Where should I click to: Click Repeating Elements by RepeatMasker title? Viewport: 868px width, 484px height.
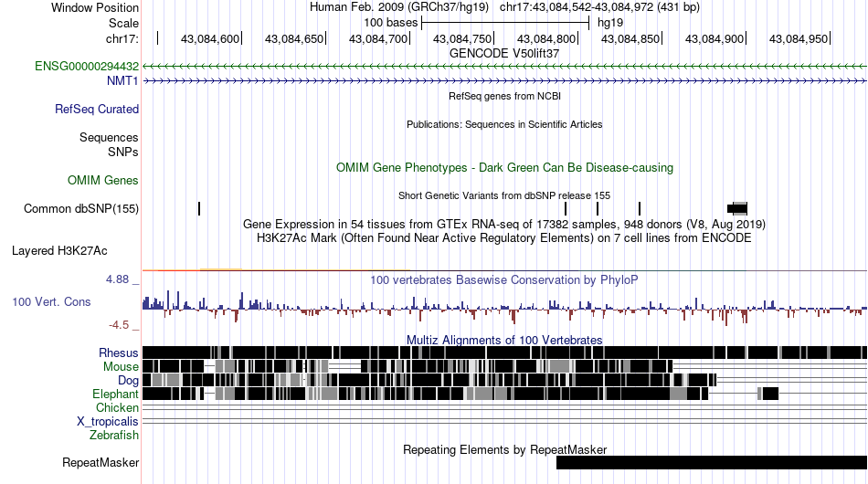pos(504,449)
